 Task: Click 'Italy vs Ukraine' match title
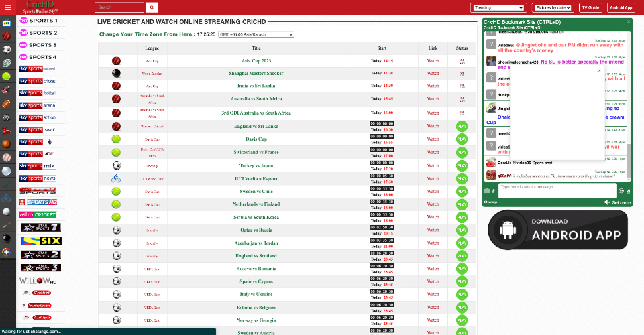tap(258, 294)
